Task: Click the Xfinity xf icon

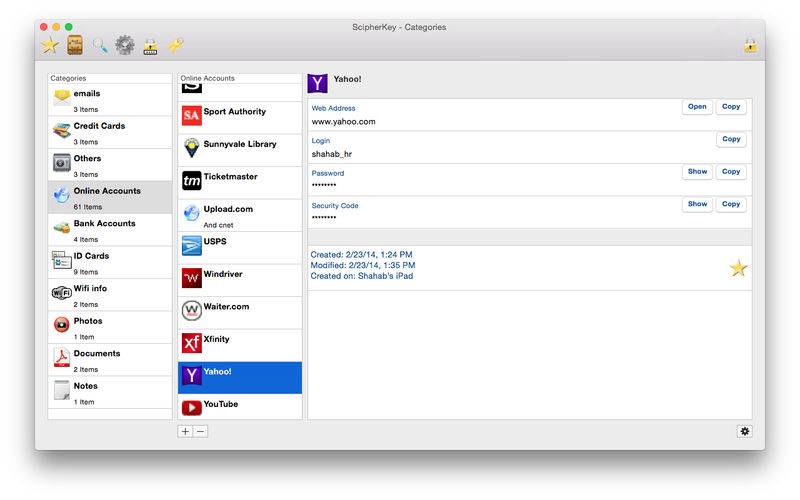Action: (x=192, y=343)
